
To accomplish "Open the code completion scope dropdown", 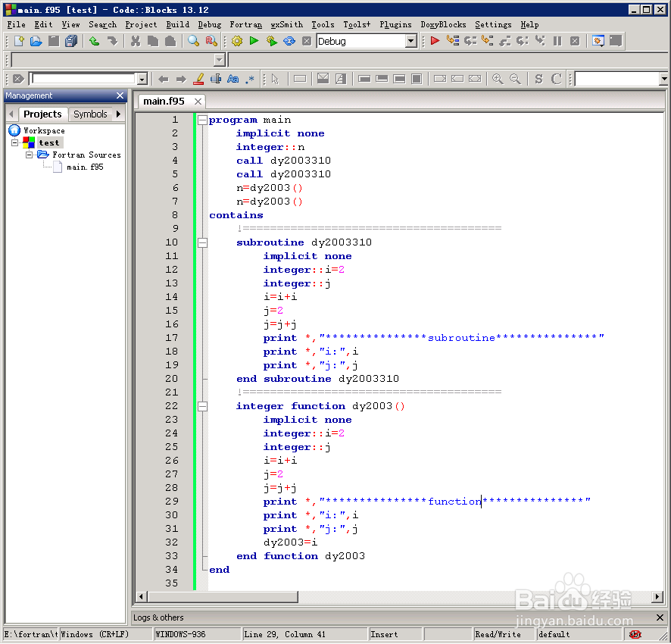I will point(219,60).
